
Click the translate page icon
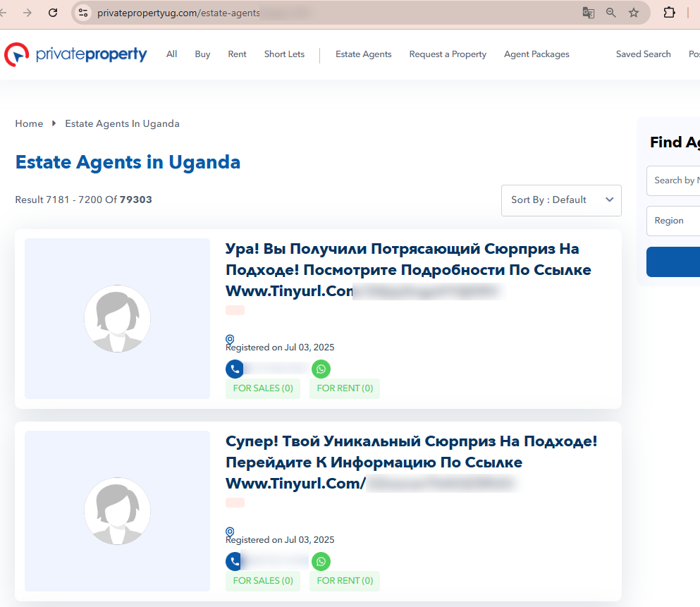coord(589,13)
